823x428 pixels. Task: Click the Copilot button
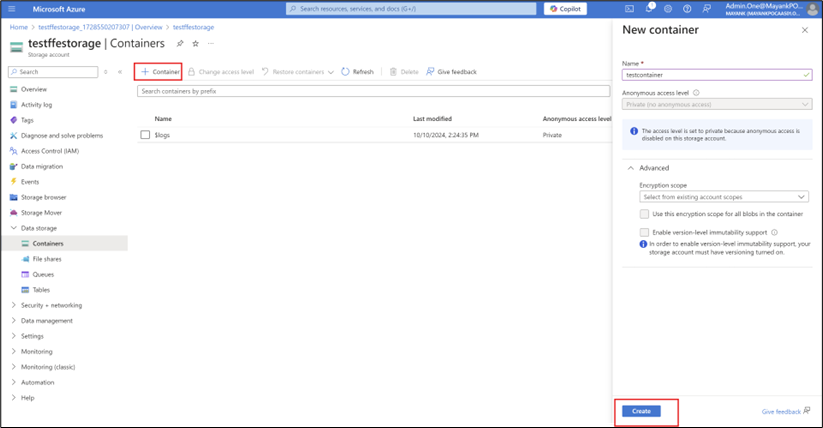(565, 9)
